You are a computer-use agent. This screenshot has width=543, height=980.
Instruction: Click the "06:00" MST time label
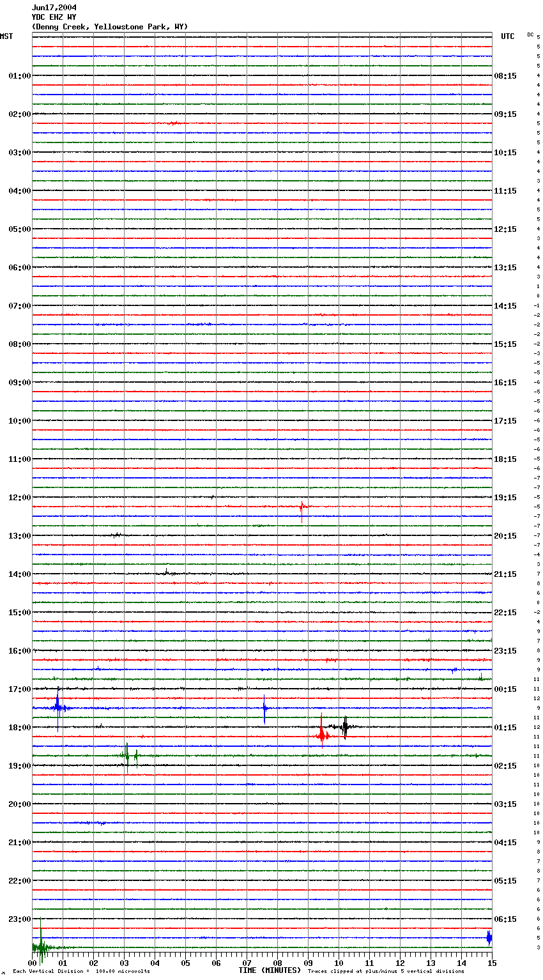(20, 268)
